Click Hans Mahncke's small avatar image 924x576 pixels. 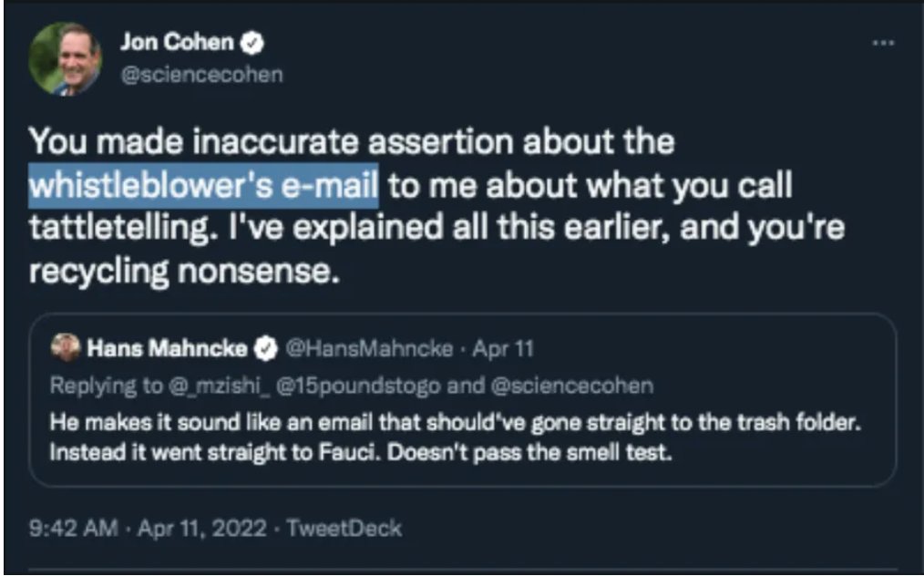[66, 347]
